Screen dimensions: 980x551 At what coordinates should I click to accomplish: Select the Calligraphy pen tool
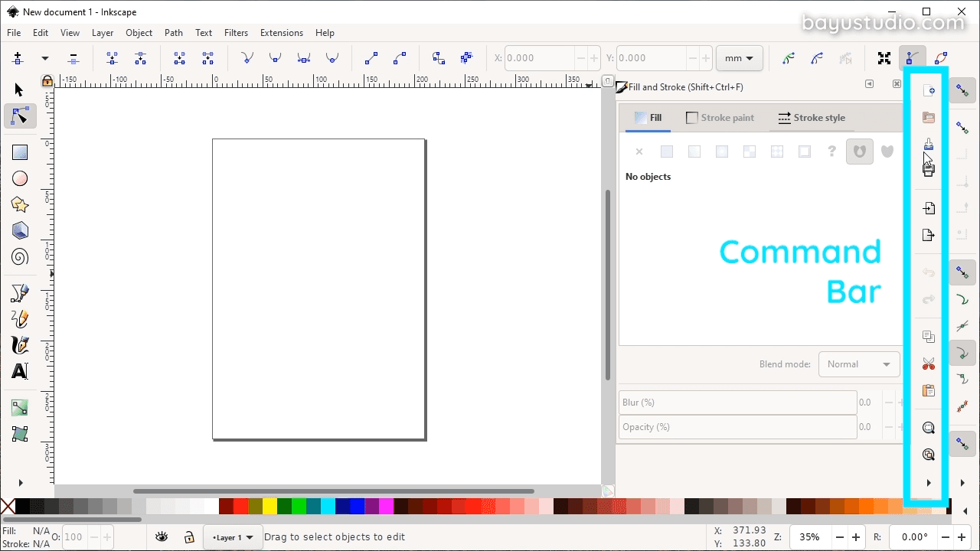point(19,345)
